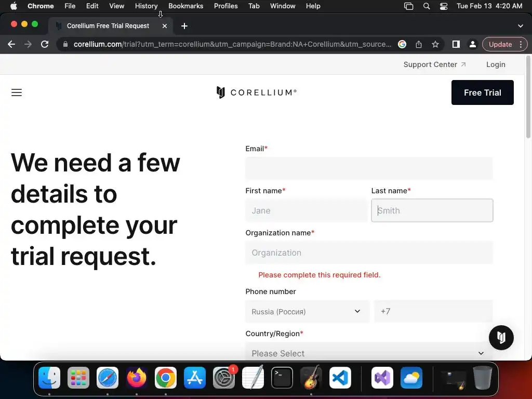
Task: Click the First name field with Jane placeholder
Action: 306,210
